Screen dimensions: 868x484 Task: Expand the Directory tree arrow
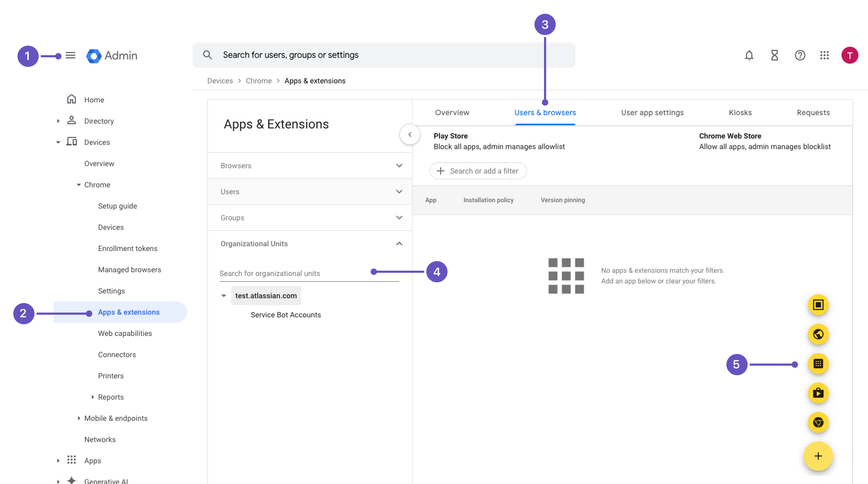58,121
